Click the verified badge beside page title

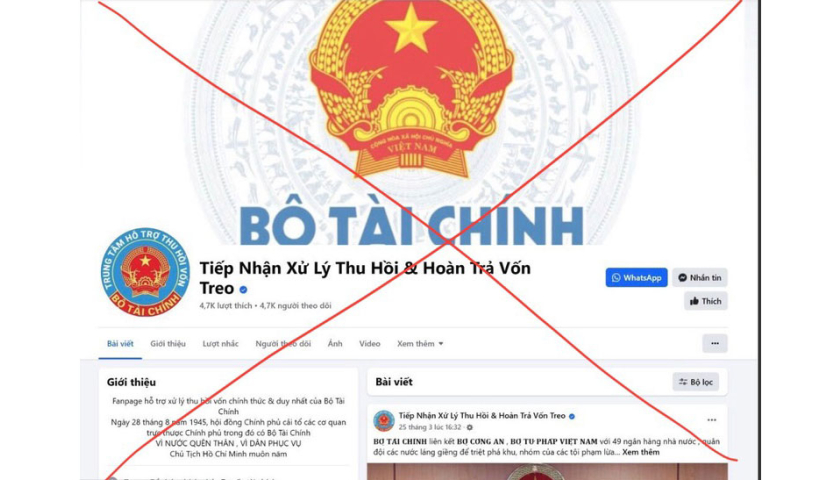coord(243,290)
